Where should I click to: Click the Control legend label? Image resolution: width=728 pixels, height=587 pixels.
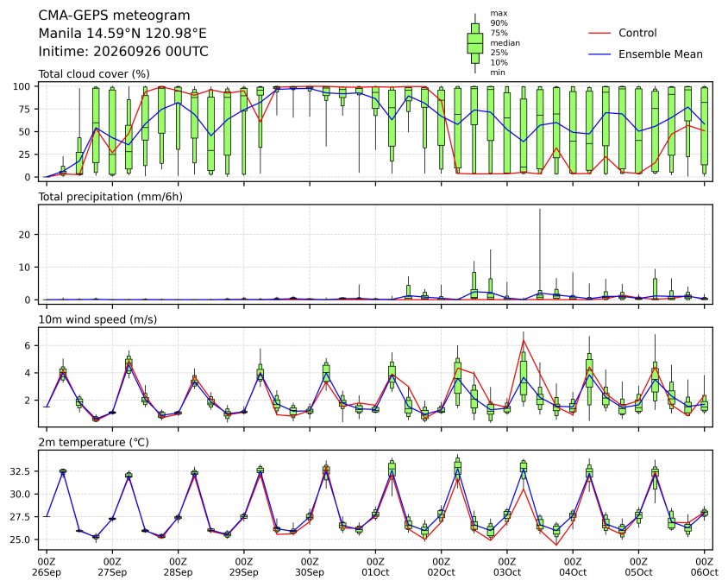point(637,33)
